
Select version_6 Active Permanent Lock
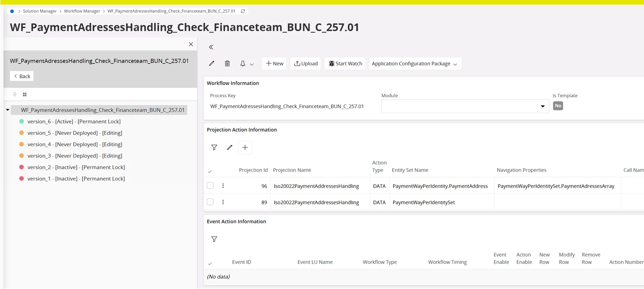click(x=74, y=121)
